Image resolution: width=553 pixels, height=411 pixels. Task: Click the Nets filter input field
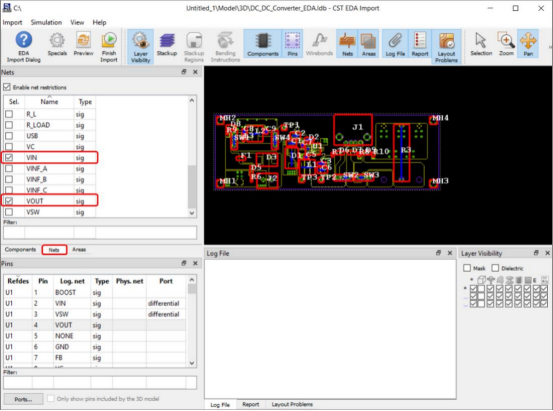[x=100, y=232]
